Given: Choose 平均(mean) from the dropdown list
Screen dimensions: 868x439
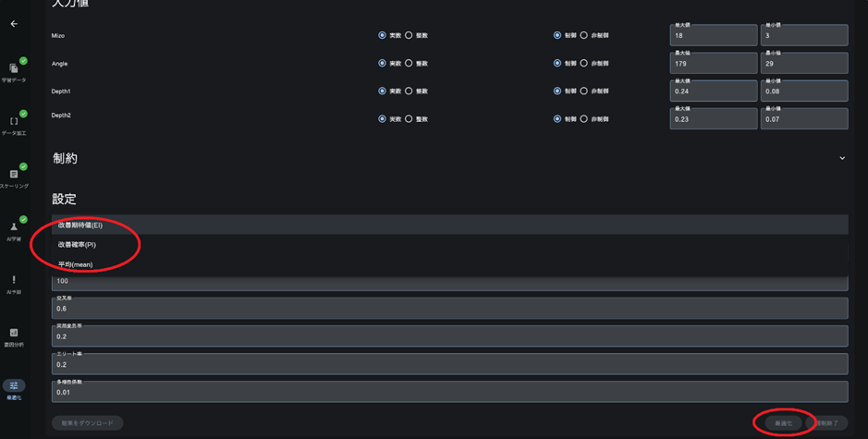Looking at the screenshot, I should pyautogui.click(x=76, y=264).
